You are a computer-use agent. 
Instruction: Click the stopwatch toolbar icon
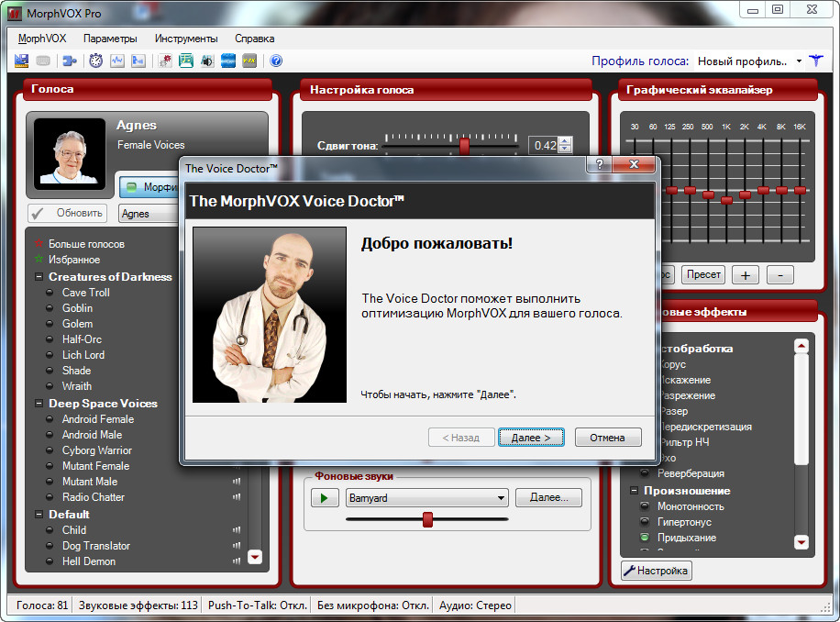point(96,61)
